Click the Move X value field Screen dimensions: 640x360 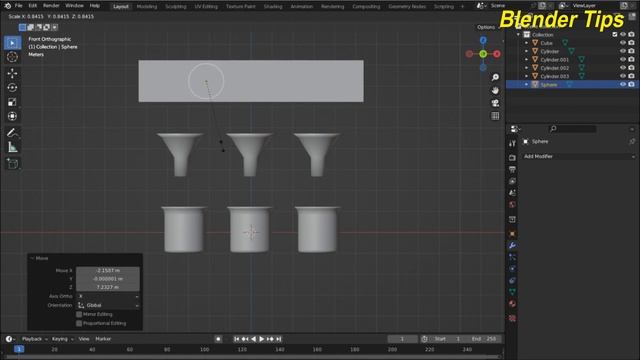click(108, 271)
